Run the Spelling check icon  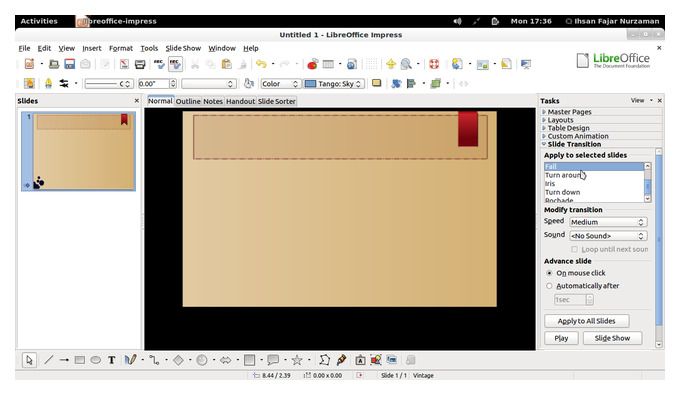[x=159, y=64]
